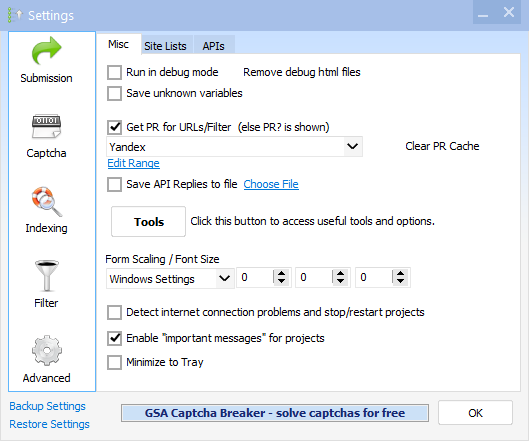Enable Minimize to Tray
Screen dimensions: 529x441
(x=114, y=362)
